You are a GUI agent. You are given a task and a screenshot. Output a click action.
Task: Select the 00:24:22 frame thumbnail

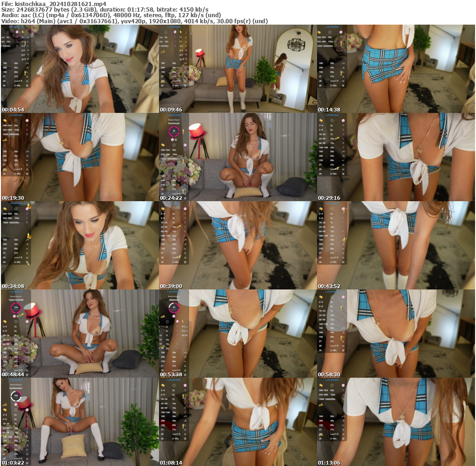tap(238, 153)
